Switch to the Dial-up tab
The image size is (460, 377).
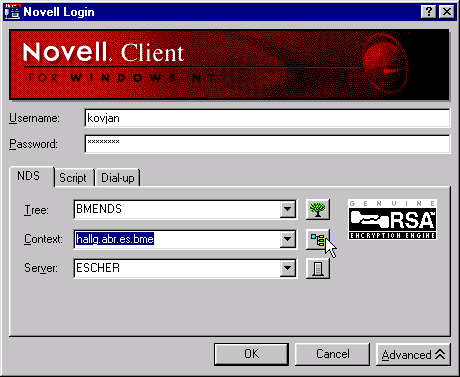118,178
